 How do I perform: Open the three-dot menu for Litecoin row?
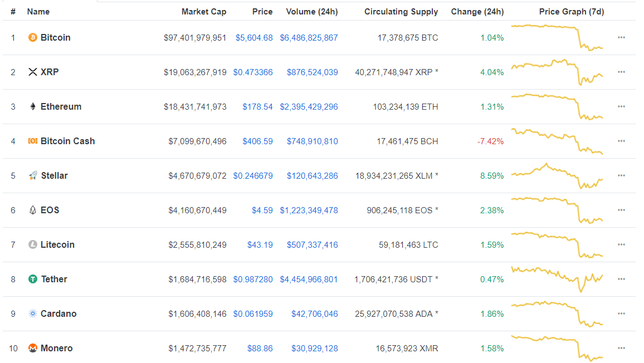pyautogui.click(x=621, y=245)
